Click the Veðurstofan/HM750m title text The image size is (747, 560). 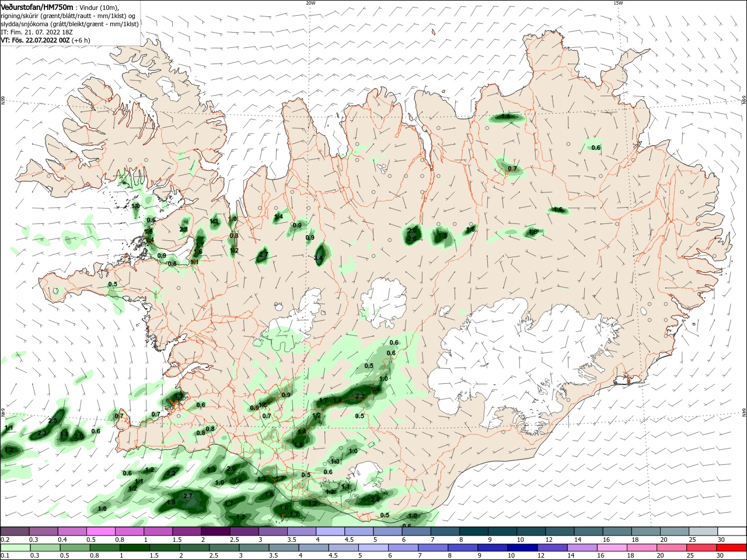pyautogui.click(x=37, y=7)
